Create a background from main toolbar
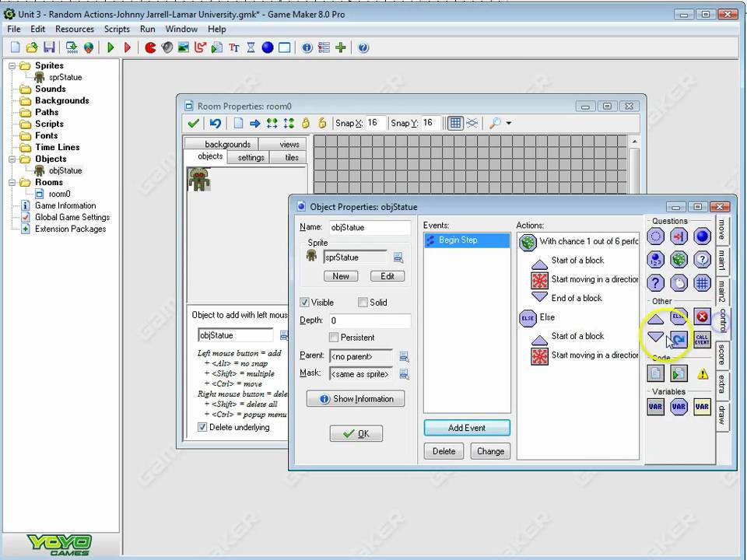 pyautogui.click(x=184, y=47)
